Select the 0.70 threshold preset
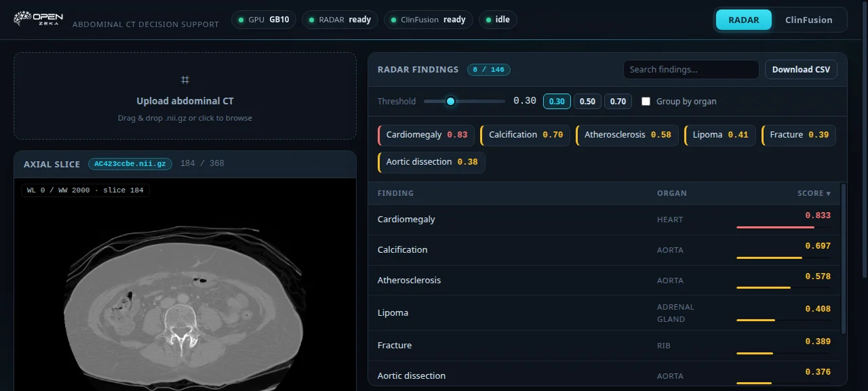 click(x=618, y=101)
